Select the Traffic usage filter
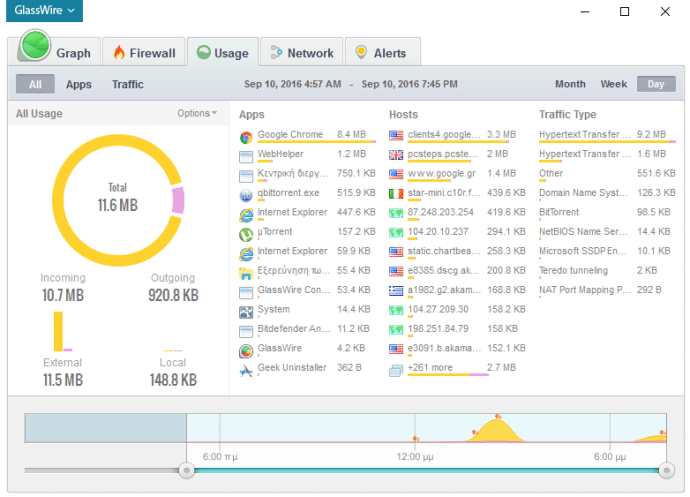Screen dimensions: 690x497 point(128,84)
